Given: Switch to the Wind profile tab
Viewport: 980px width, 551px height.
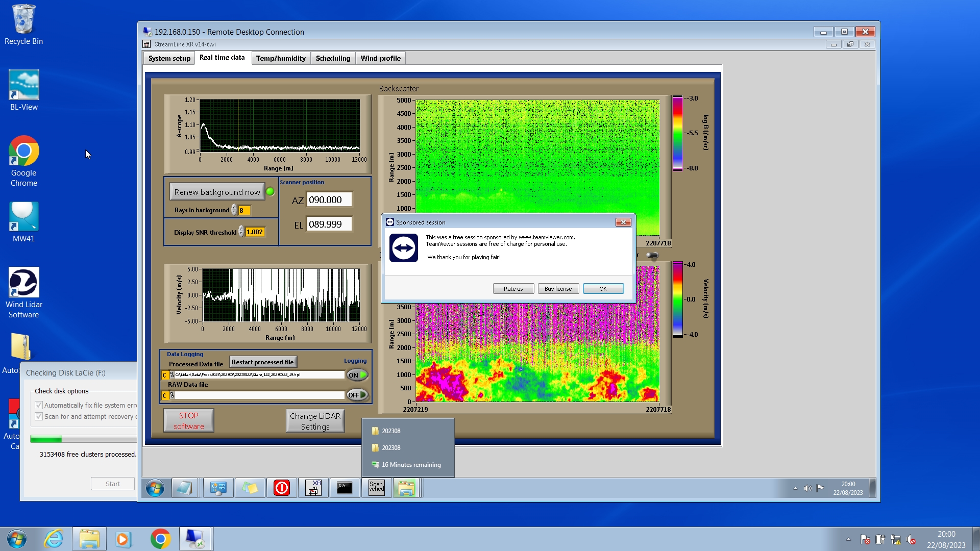Looking at the screenshot, I should pos(380,58).
